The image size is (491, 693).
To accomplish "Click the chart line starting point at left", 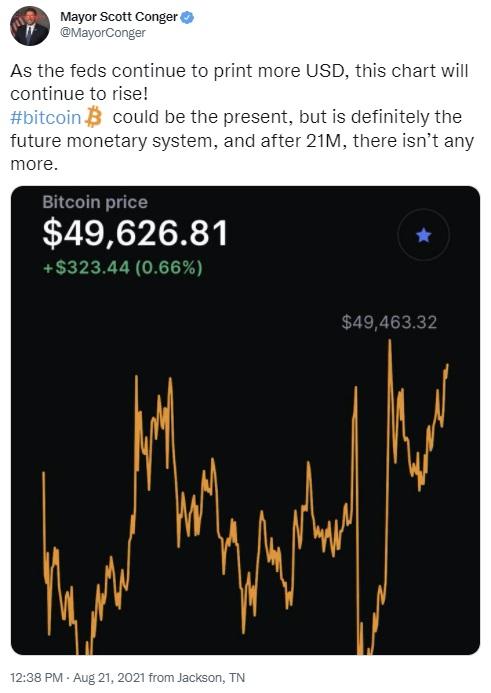I will point(43,473).
